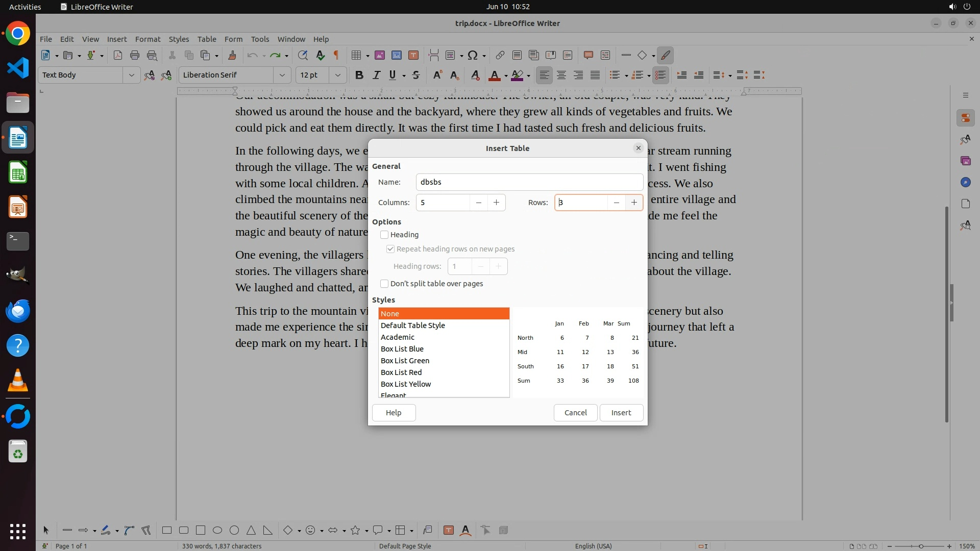Click Cancel in Insert Table dialog
This screenshot has height=551, width=980.
click(575, 413)
